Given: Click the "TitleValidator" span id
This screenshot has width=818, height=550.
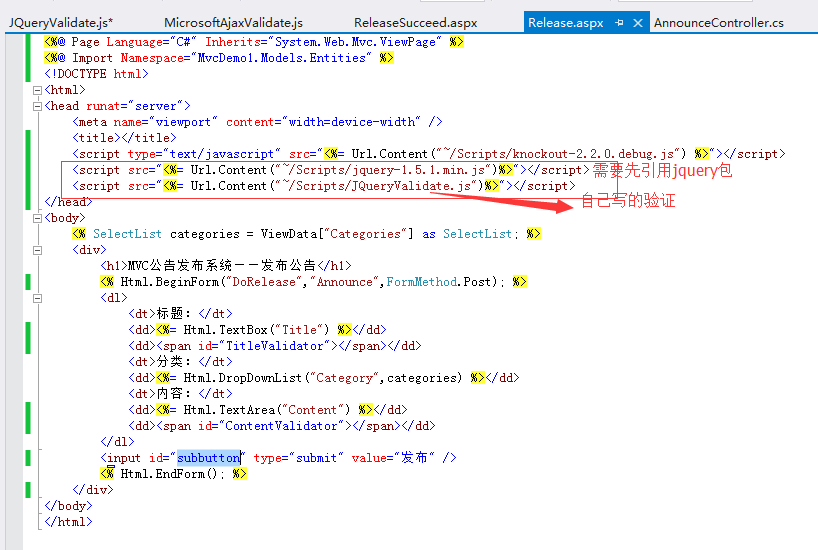Looking at the screenshot, I should [x=274, y=346].
